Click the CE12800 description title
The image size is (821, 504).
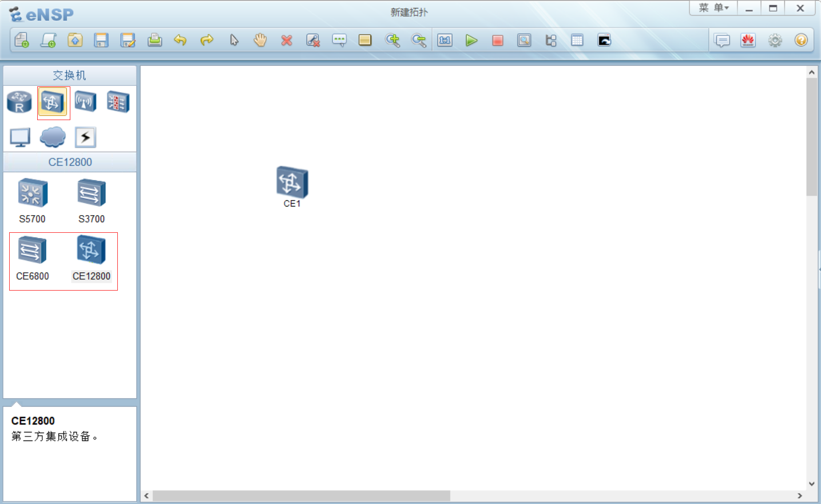coord(33,421)
